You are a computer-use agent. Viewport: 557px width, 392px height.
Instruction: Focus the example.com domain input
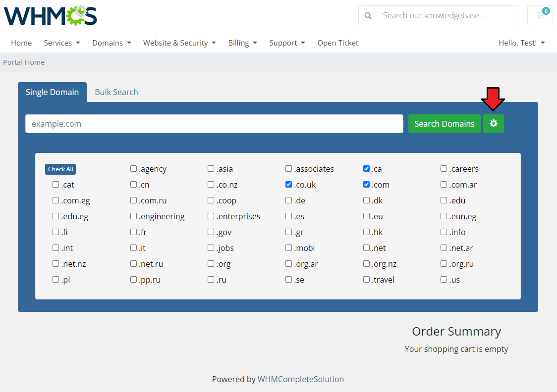[x=214, y=124]
